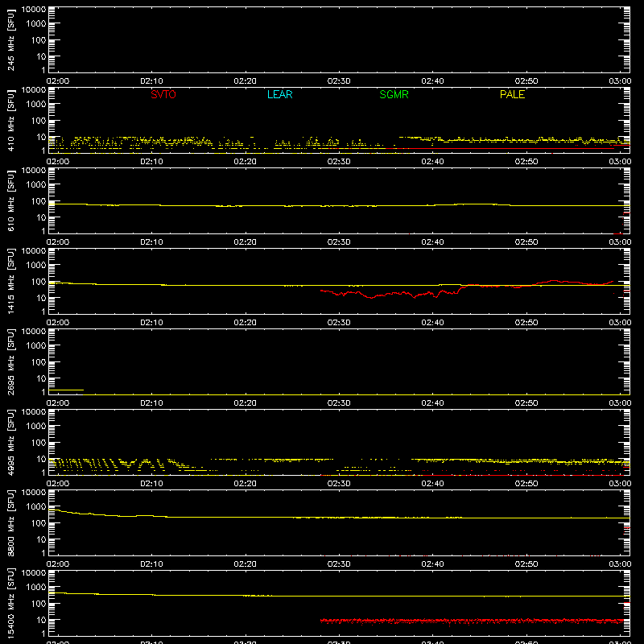Click the cyan LEAR station legend label

tap(279, 94)
